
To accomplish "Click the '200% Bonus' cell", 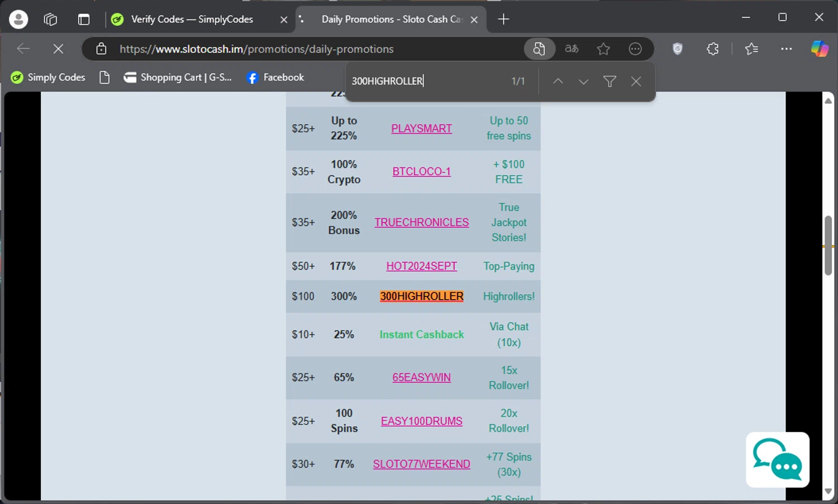I will point(344,223).
